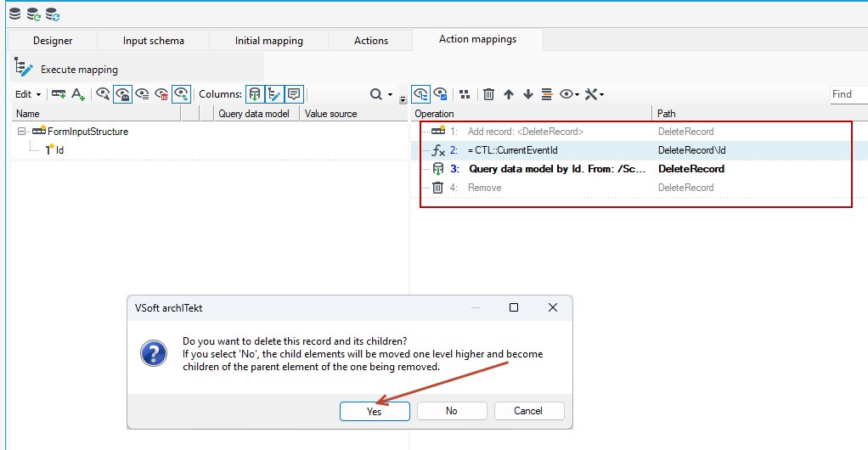This screenshot has height=450, width=868.
Task: Click the fx function icon on row 2
Action: [438, 150]
